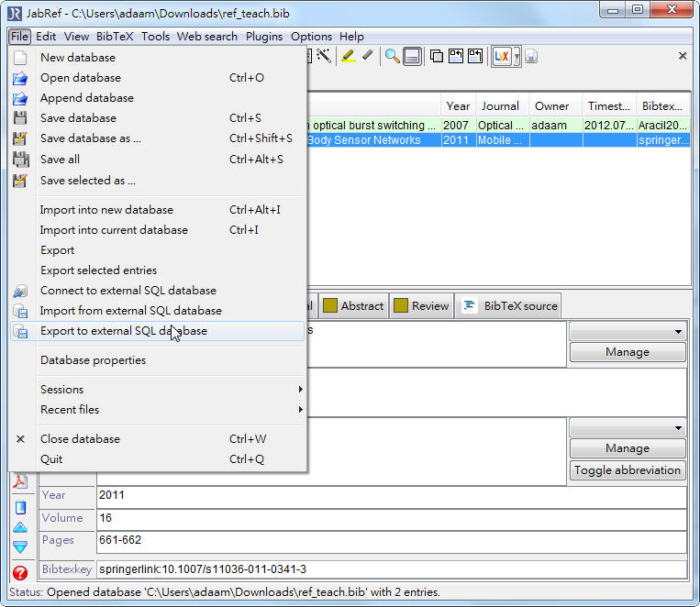Click the Bibtex... column header
The width and height of the screenshot is (700, 607).
click(662, 106)
